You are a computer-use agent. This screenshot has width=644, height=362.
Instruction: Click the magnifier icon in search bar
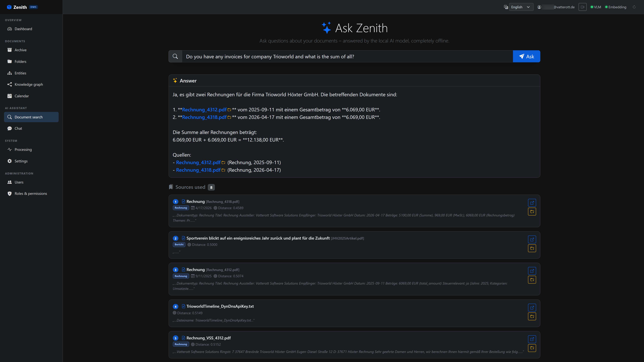tap(175, 56)
